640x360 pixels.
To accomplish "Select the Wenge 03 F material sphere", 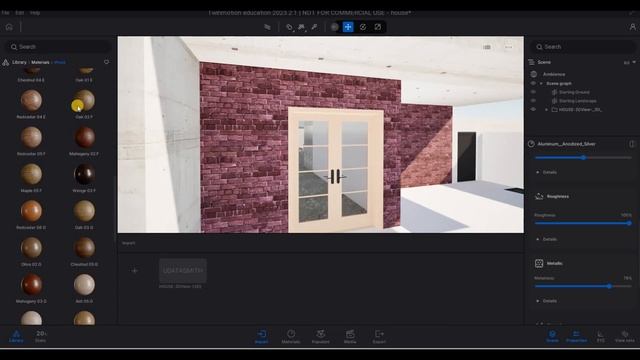I will [x=84, y=174].
